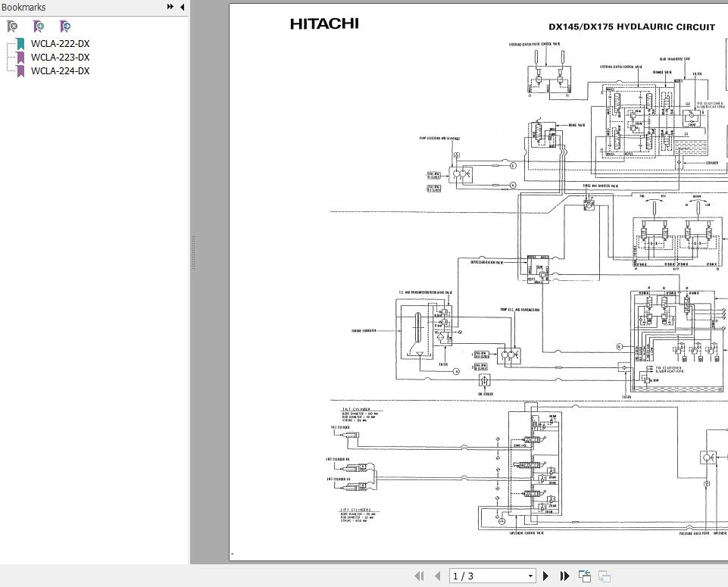The width and height of the screenshot is (728, 587).
Task: Open the WCLA-222-DX bookmark
Action: 61,44
